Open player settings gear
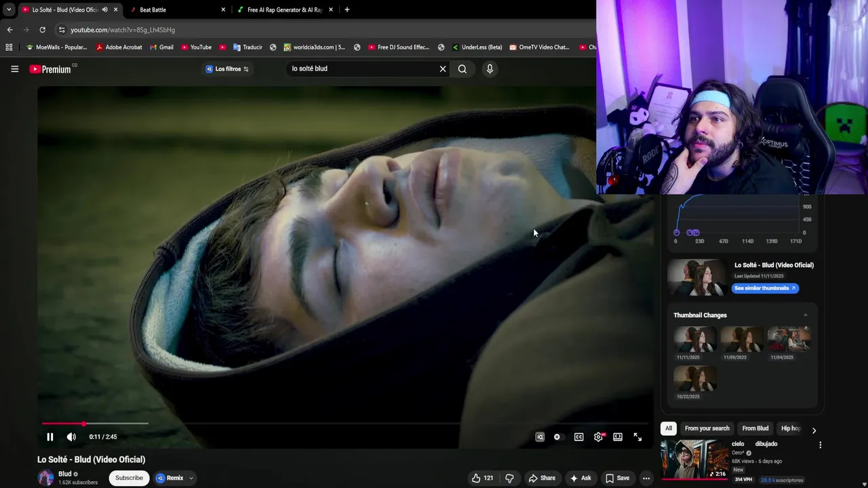The image size is (868, 488). (598, 437)
